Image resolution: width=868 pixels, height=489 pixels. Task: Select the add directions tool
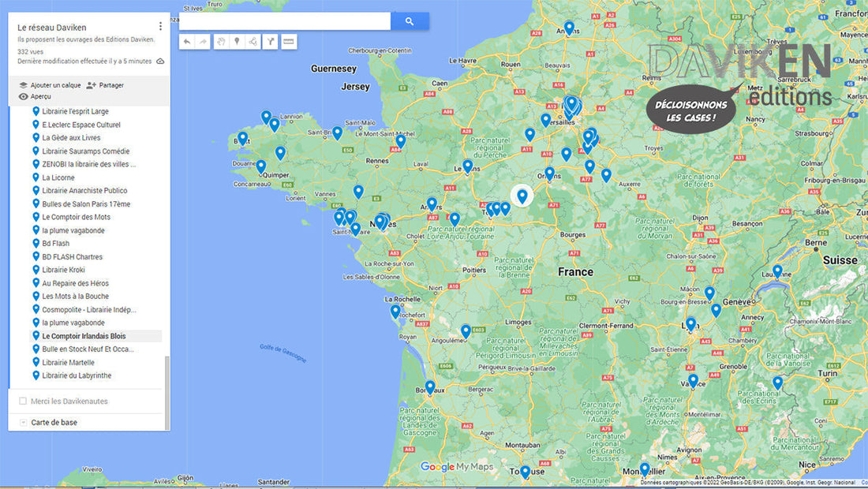tap(271, 42)
